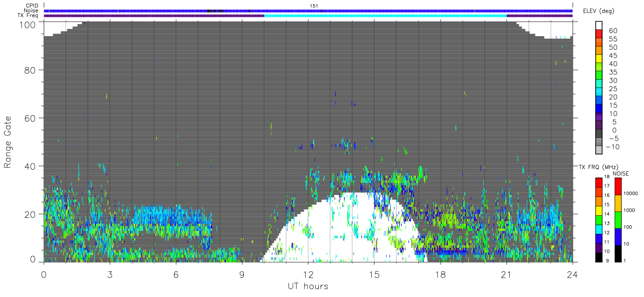Click the yellow 40–45 segment of ELEV colorbar
The image size is (644, 297).
tap(599, 59)
